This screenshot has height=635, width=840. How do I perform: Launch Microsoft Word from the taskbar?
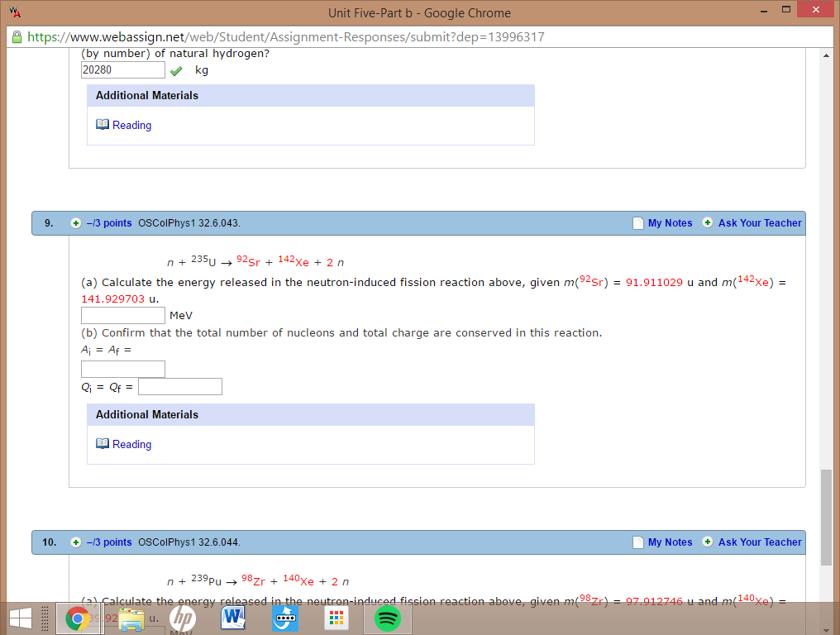click(x=232, y=618)
